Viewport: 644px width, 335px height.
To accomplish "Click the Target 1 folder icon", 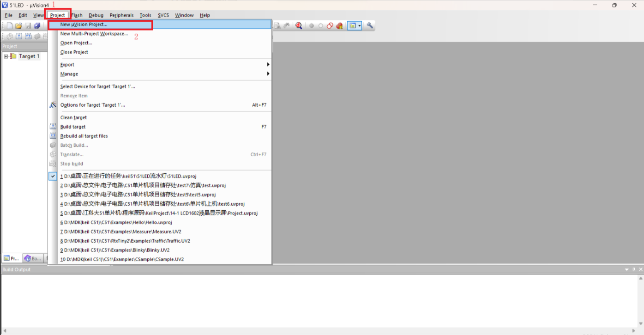I will 13,56.
